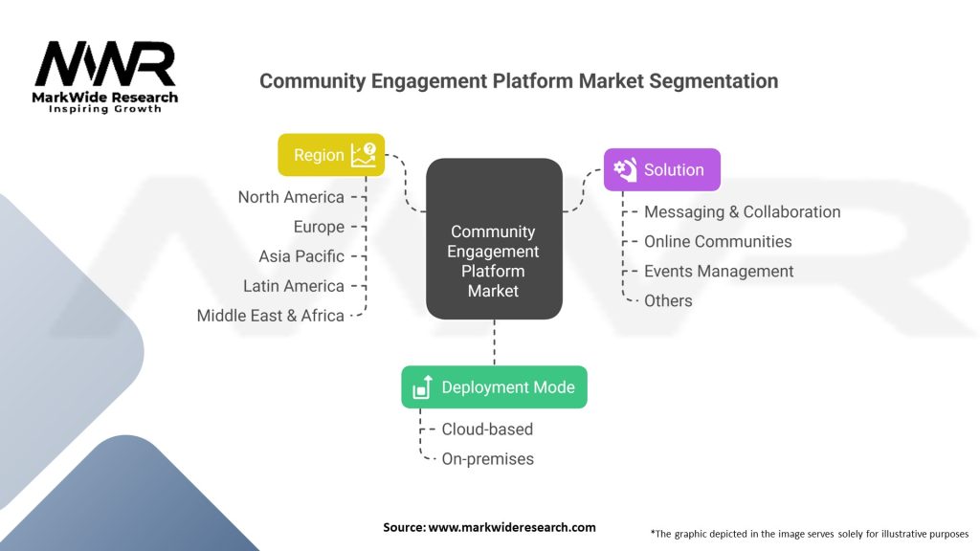Select the yellow Region label
Screen dimensions: 980x551
pos(331,155)
